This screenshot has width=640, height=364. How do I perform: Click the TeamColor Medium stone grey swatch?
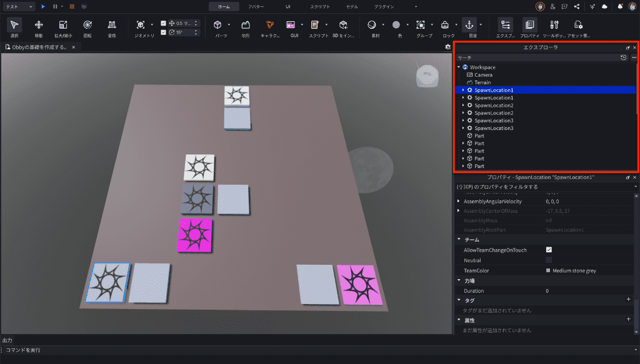tap(548, 270)
